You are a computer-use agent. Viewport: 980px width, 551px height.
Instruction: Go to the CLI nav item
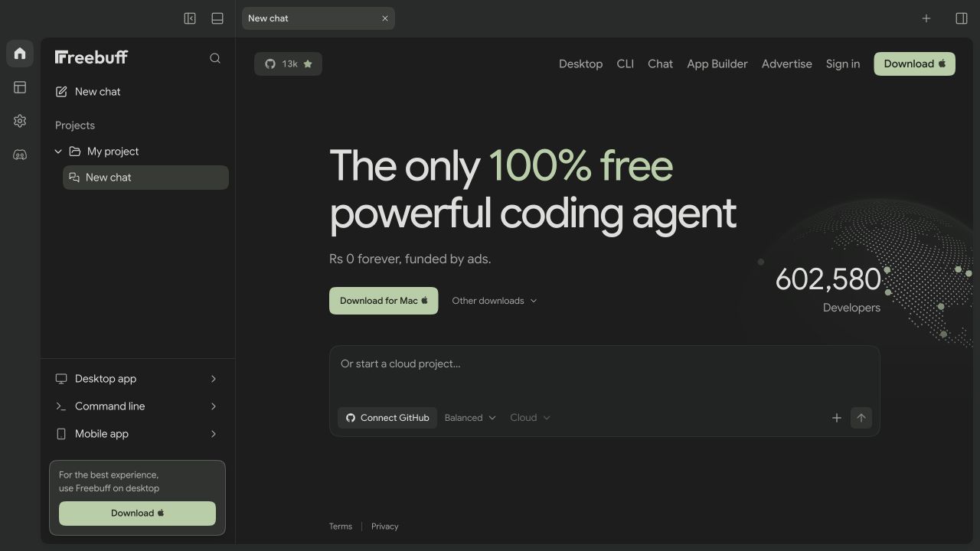point(626,64)
